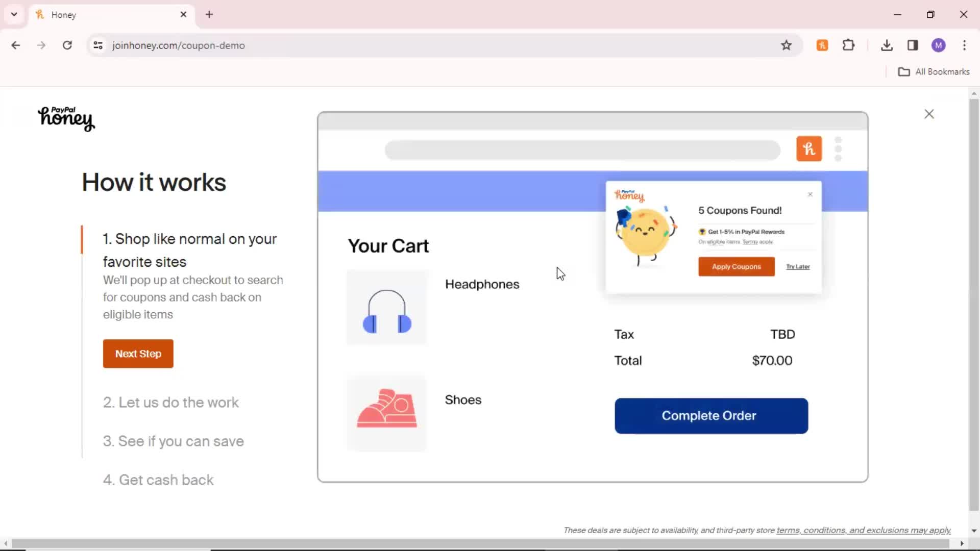Click the Complete Order button
Viewport: 980px width, 551px height.
[711, 416]
